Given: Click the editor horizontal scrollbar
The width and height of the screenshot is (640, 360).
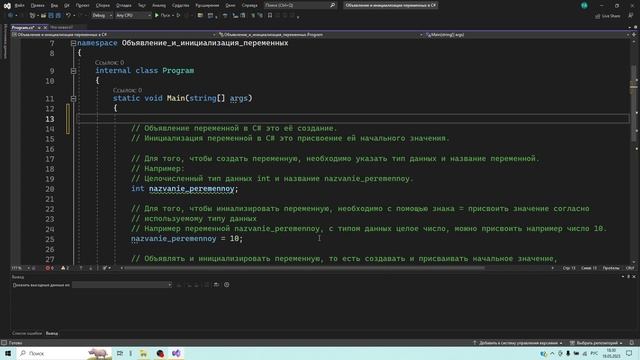Looking at the screenshot, I should pos(304,268).
